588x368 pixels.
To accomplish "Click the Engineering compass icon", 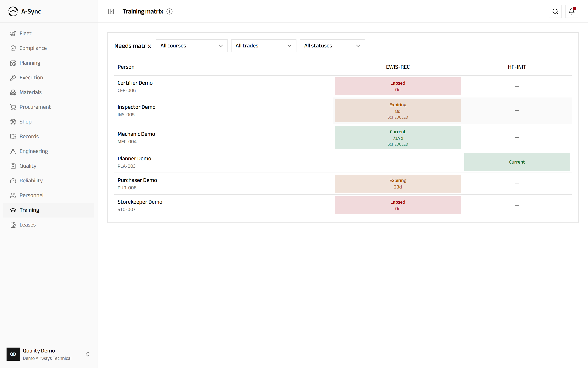I will coord(13,151).
